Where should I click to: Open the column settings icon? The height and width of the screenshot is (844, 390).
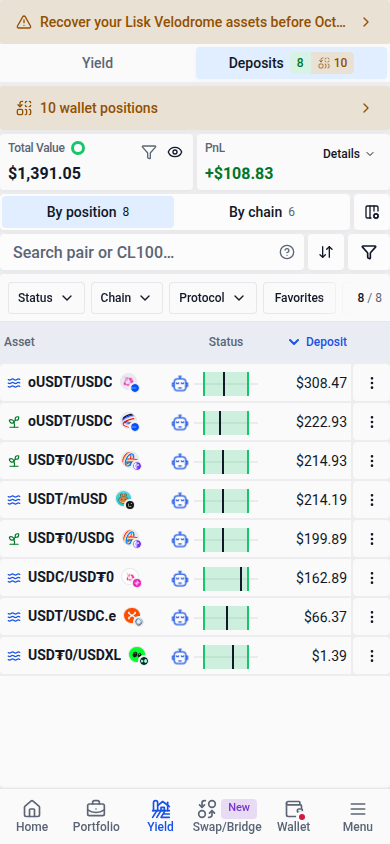[372, 212]
